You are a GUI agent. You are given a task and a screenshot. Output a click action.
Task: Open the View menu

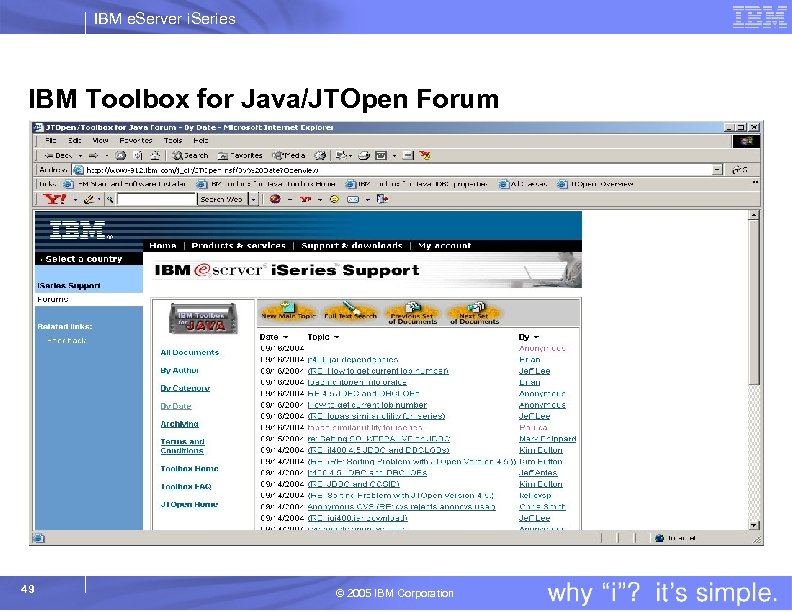[x=101, y=140]
